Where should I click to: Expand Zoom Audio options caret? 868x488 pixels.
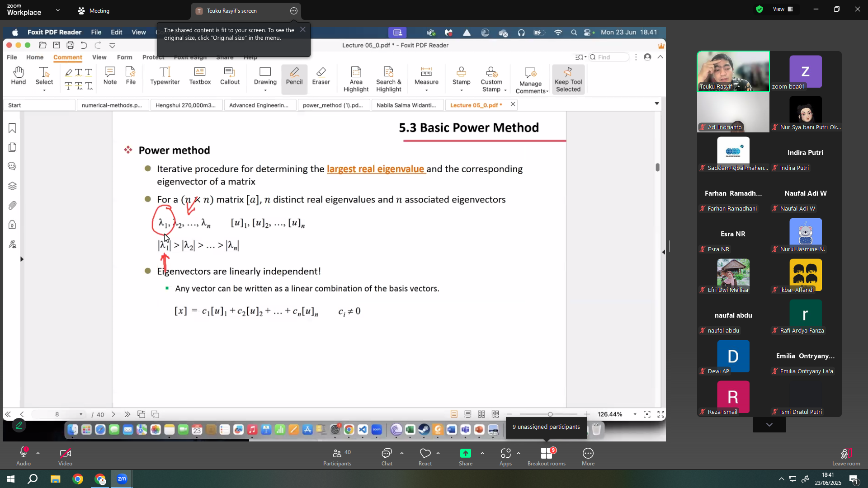tap(38, 453)
